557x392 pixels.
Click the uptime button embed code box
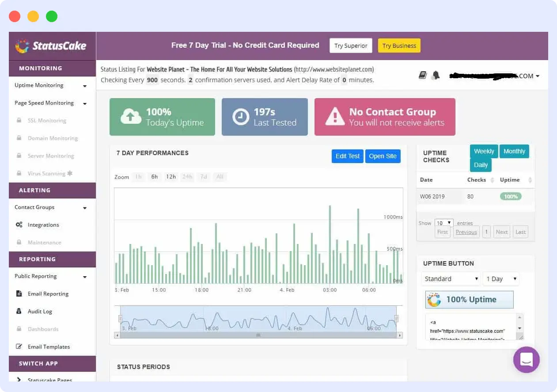click(x=470, y=326)
